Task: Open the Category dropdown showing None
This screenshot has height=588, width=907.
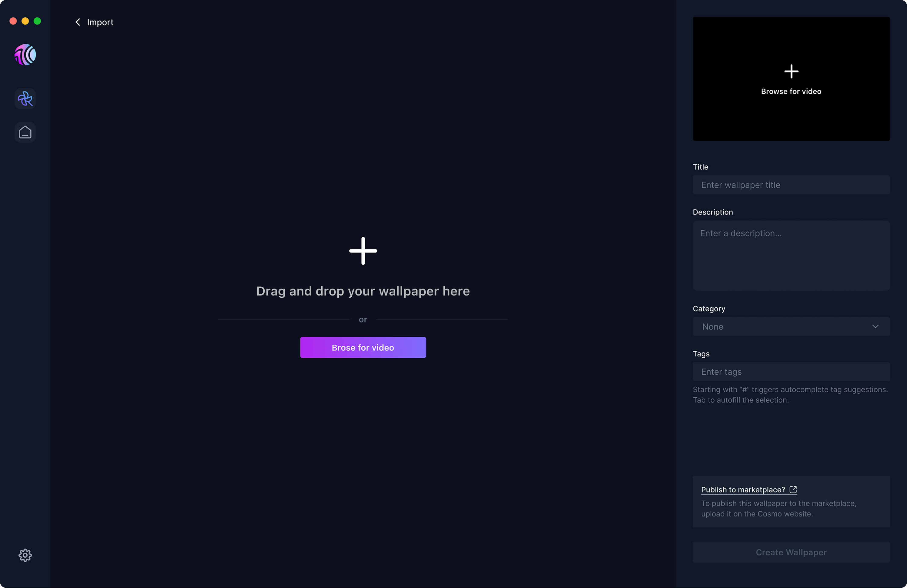Action: (791, 326)
